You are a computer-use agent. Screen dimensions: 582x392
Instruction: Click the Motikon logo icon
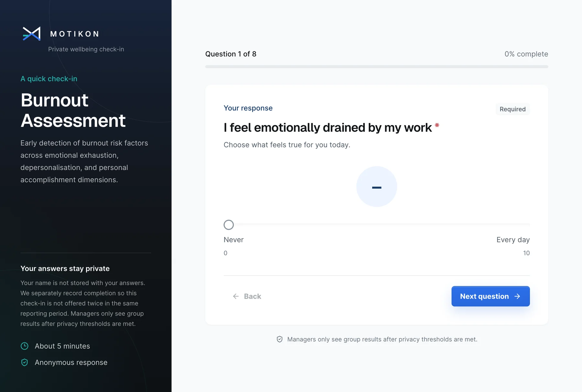pos(31,34)
